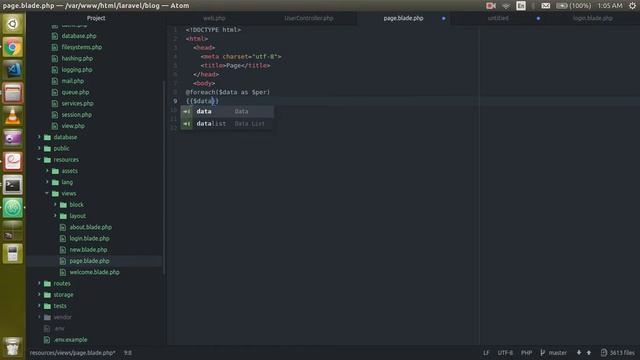Open the Ubuntu Dash launcher icon

(13, 24)
